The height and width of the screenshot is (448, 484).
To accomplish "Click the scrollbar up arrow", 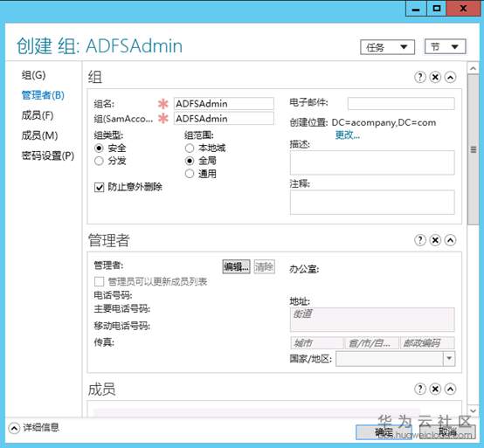I will coord(473,68).
